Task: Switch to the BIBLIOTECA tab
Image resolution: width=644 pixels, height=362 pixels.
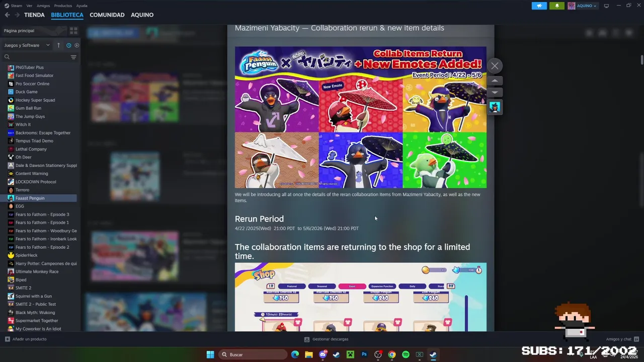Action: (x=67, y=15)
